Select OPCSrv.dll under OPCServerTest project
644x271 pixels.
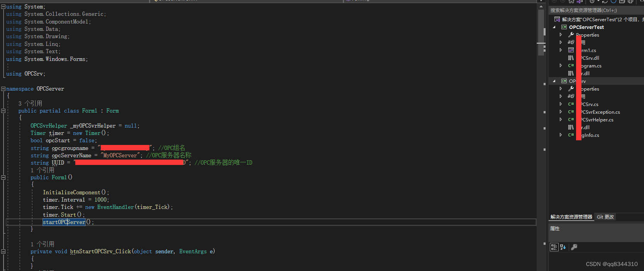click(x=587, y=58)
